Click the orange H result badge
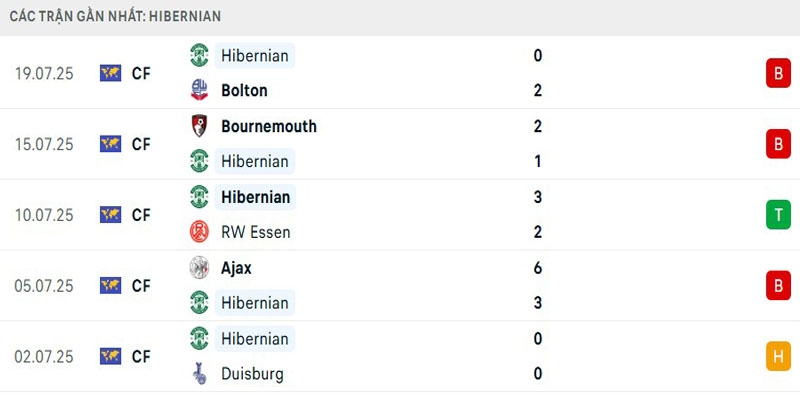The image size is (800, 400). click(x=778, y=356)
